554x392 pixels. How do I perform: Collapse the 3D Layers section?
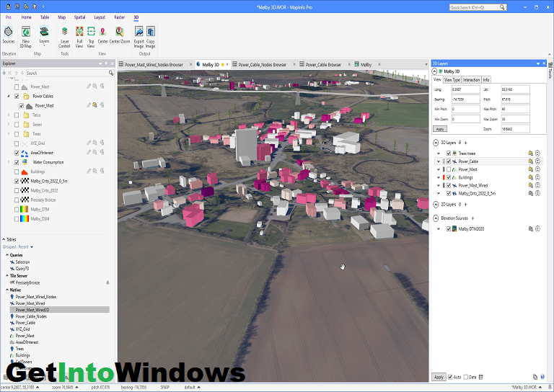point(436,143)
